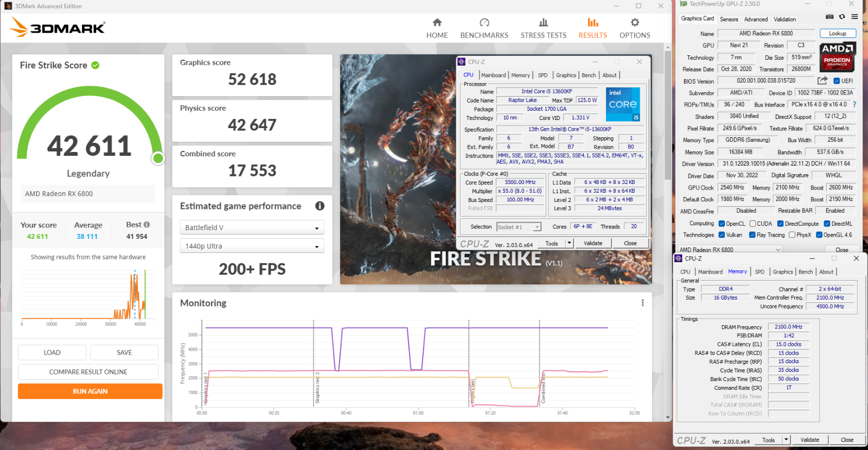
Task: Click GPU-Z title bar app icon
Action: click(683, 4)
